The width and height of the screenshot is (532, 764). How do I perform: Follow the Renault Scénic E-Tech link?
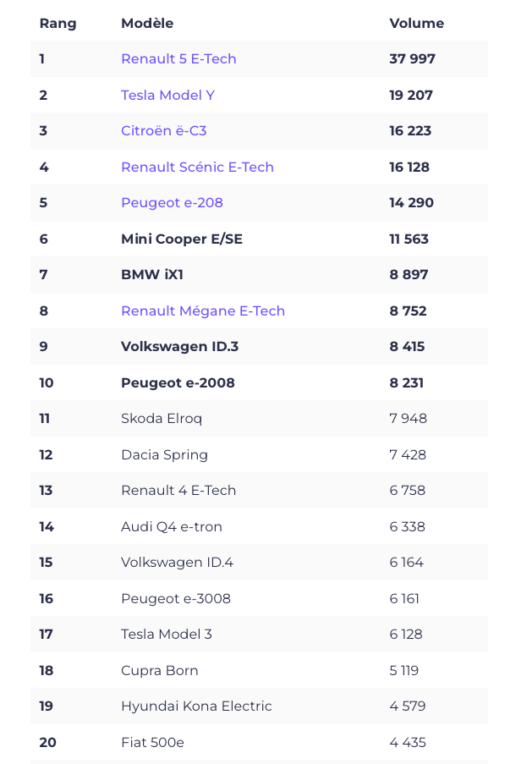[x=197, y=167]
